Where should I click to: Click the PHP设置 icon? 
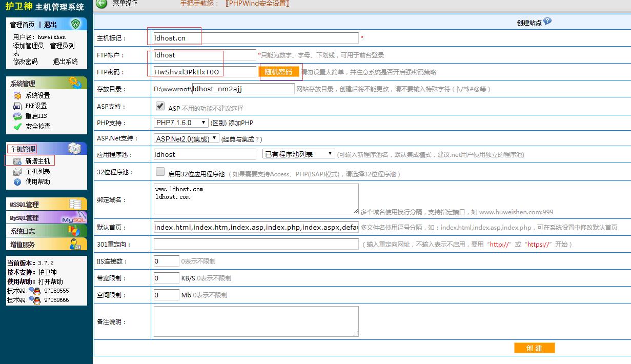click(17, 106)
